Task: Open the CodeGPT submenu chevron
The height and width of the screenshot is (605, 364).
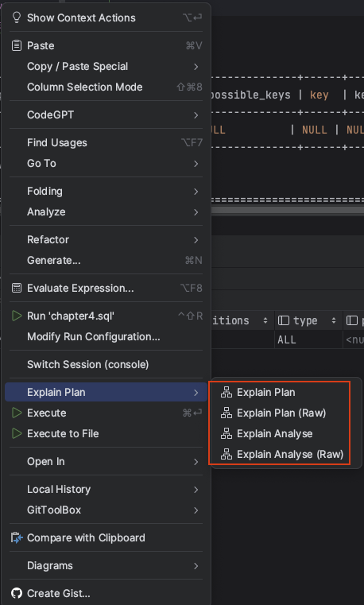Action: click(x=196, y=115)
